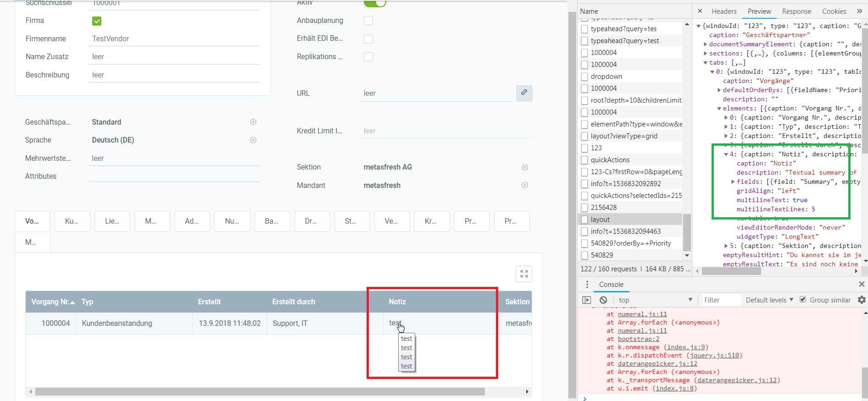Collapse element 4 Notiz node

point(726,154)
